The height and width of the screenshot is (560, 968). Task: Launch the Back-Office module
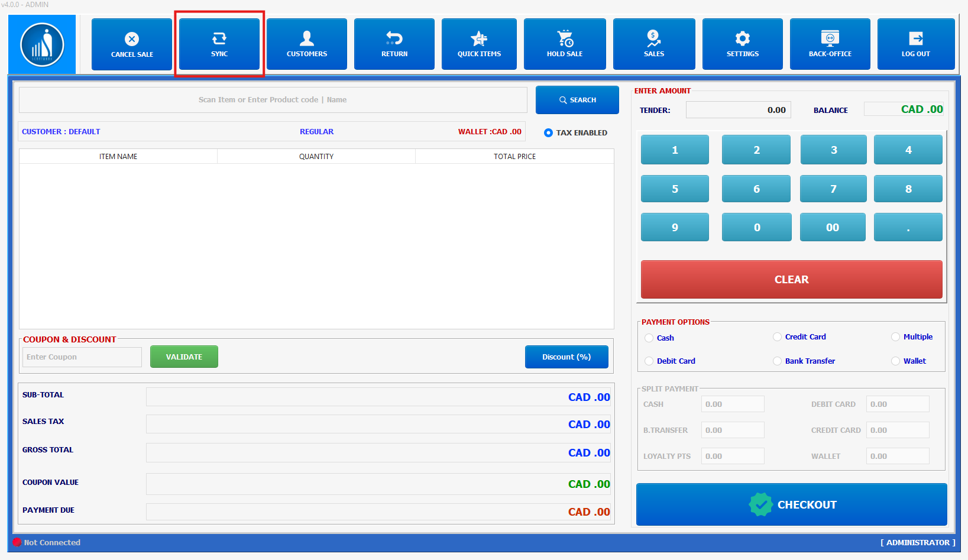830,44
